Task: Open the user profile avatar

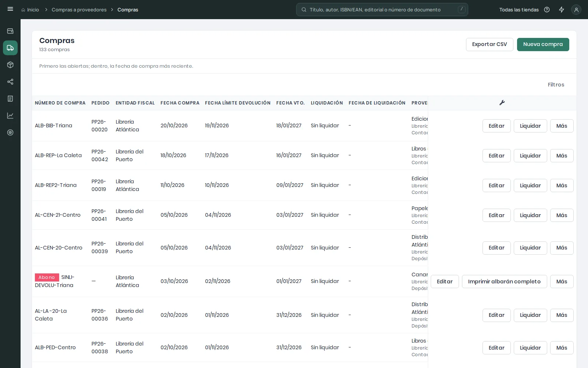Action: [576, 10]
